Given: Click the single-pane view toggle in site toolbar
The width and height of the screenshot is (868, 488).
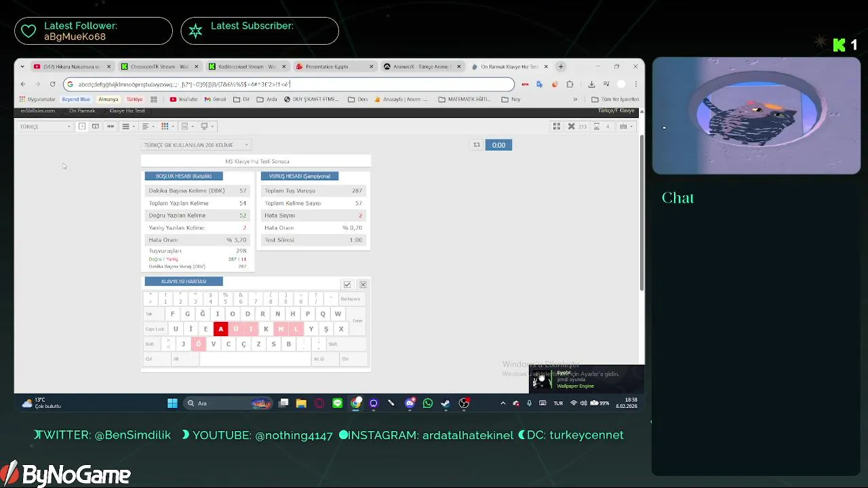Looking at the screenshot, I should 82,126.
